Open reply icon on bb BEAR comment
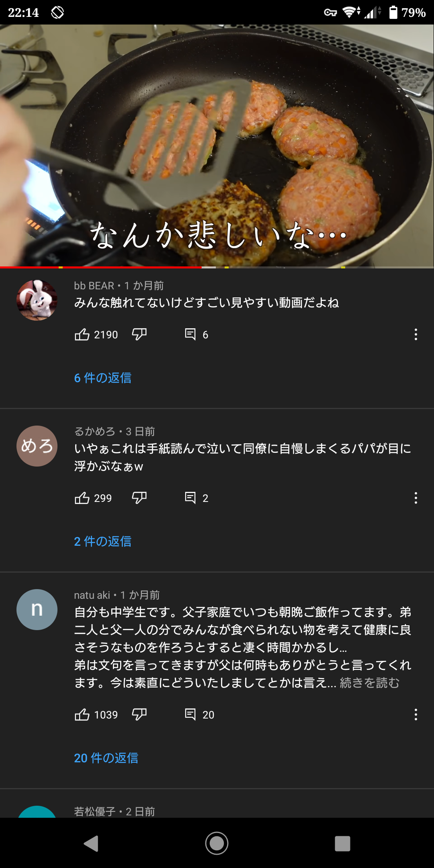The height and width of the screenshot is (868, 434). click(x=190, y=334)
